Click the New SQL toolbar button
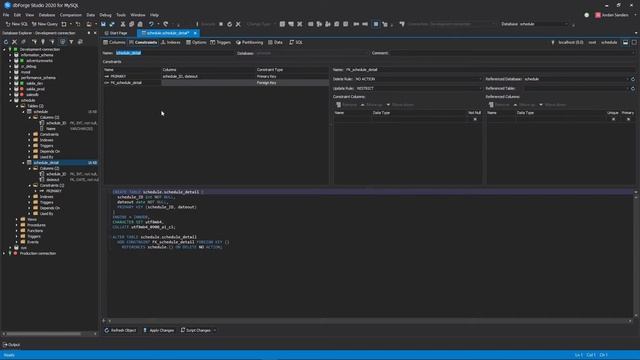The width and height of the screenshot is (640, 360). point(16,24)
